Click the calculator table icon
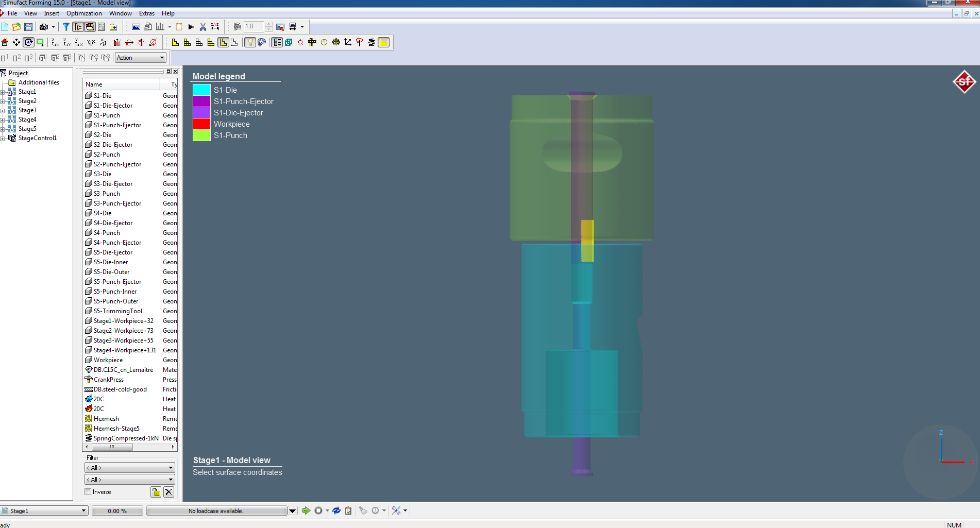980x528 pixels. coord(102,27)
